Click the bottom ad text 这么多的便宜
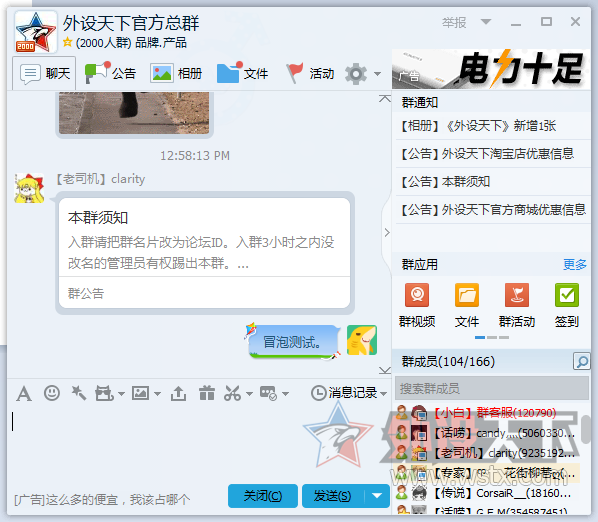 tap(102, 499)
